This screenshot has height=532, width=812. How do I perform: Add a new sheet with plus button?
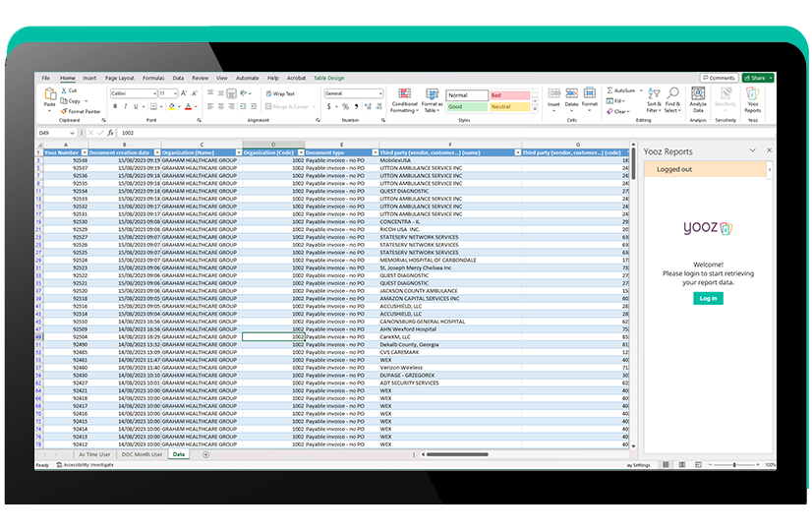205,455
